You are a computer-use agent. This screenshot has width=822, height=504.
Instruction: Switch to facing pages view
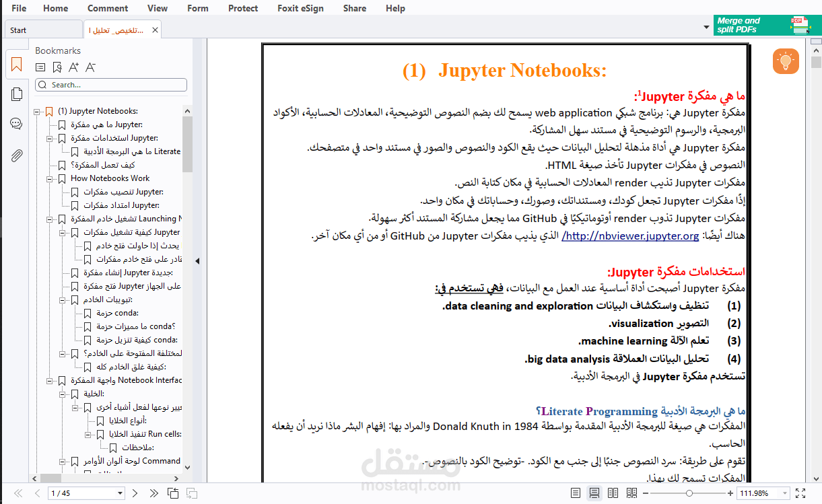pos(613,493)
